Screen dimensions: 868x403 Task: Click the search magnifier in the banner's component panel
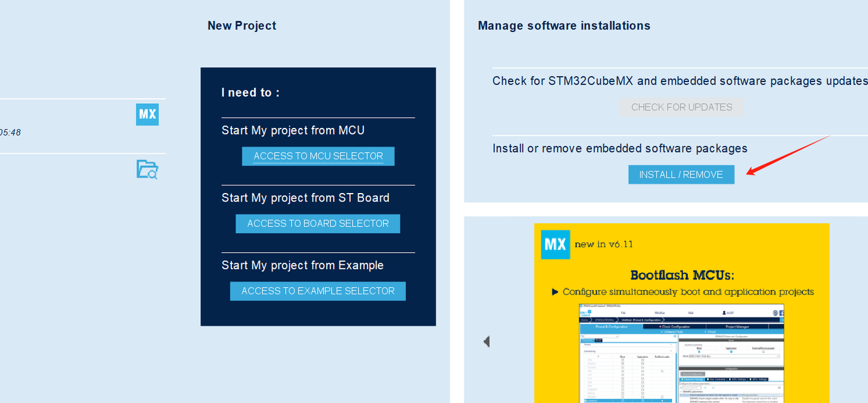582,336
